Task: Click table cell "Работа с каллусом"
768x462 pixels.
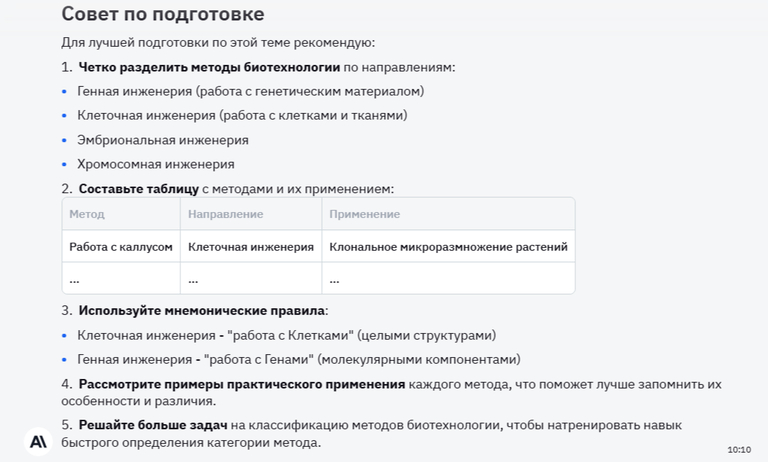Action: tap(121, 246)
